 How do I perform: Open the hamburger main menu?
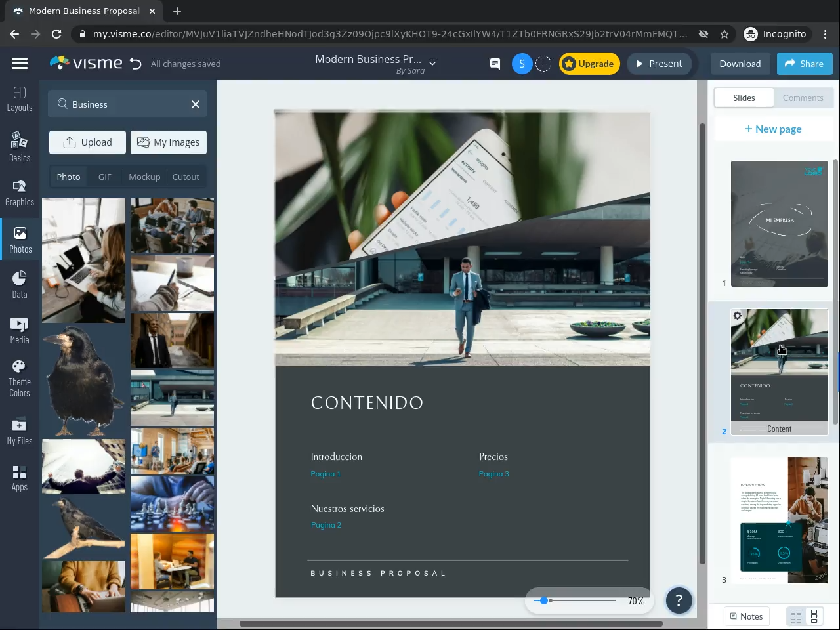click(x=20, y=64)
